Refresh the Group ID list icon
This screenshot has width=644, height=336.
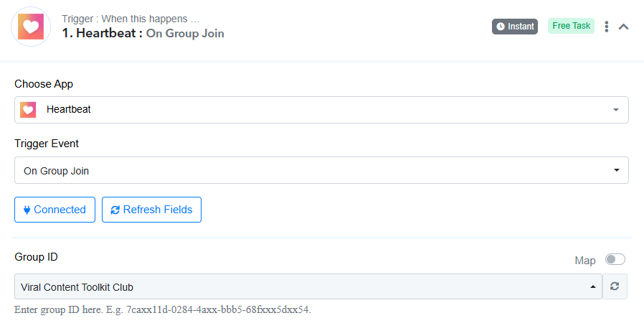(x=615, y=286)
